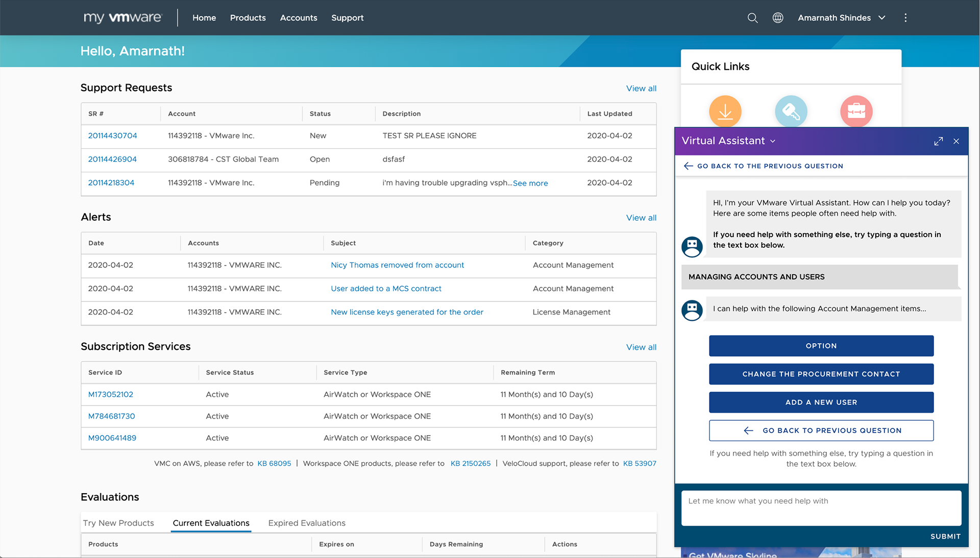The height and width of the screenshot is (558, 980).
Task: Click the Last Updated column header
Action: click(609, 114)
